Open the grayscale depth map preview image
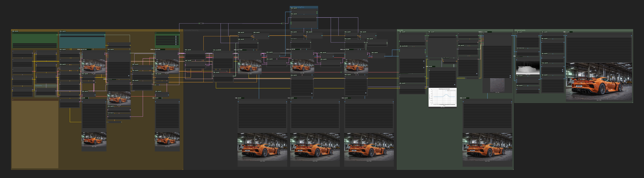This screenshot has height=178, width=644. point(527,68)
